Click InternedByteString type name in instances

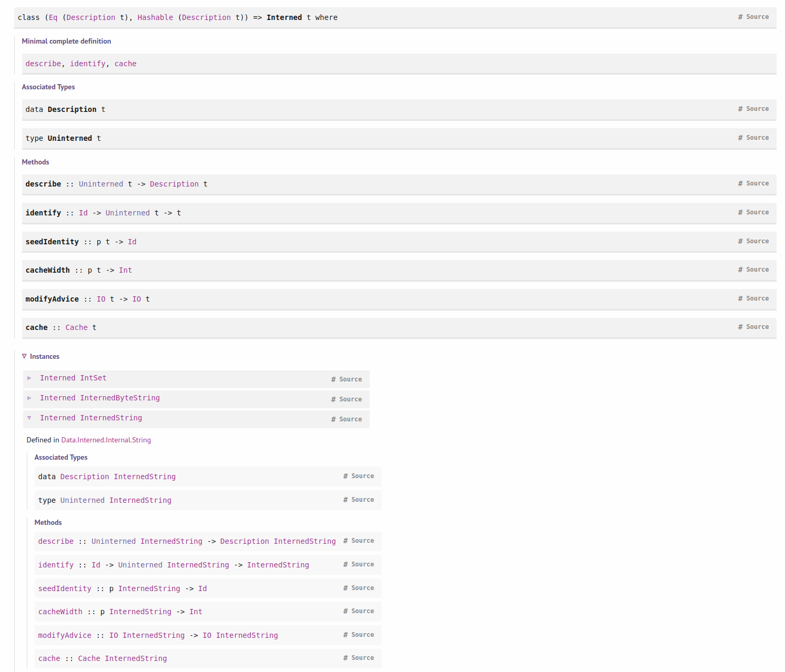(x=120, y=398)
